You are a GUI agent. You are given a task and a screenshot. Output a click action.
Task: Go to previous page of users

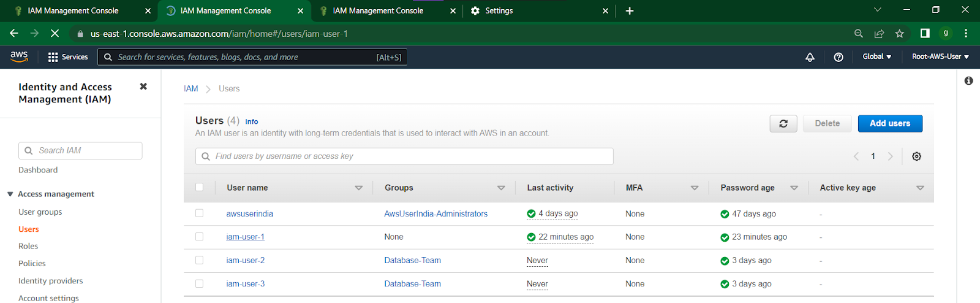tap(856, 156)
